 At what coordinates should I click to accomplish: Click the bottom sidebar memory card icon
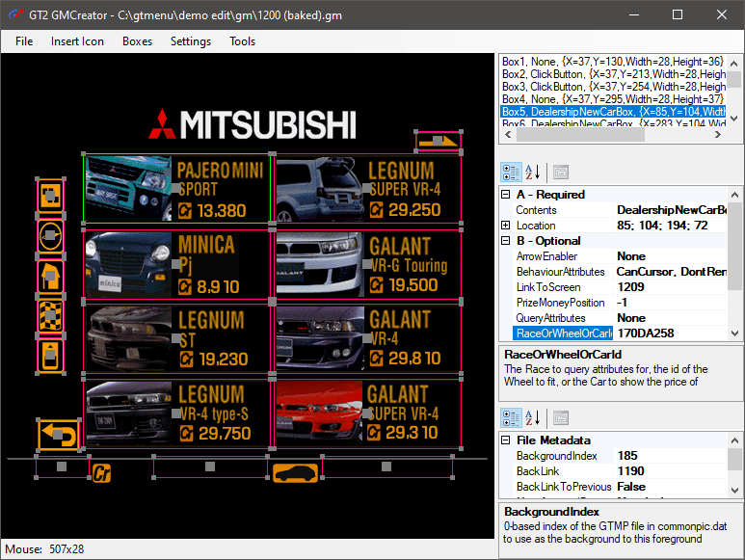coord(50,356)
